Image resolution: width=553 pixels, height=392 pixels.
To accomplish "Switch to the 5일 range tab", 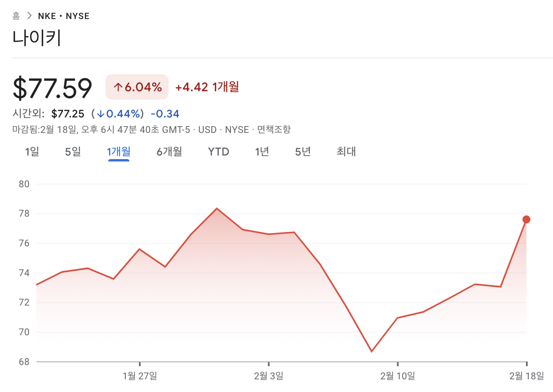I will tap(73, 152).
